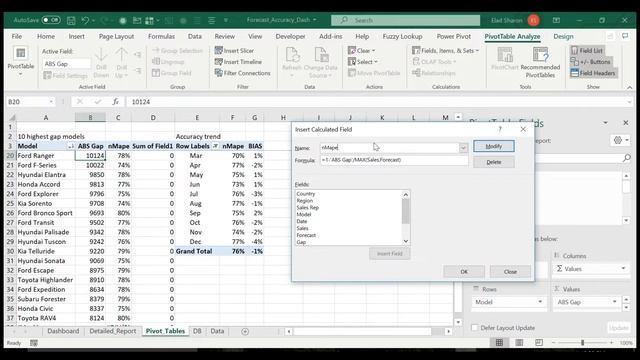Switch to Normal view icon
Viewport: 640px width, 360px height.
pos(499,343)
